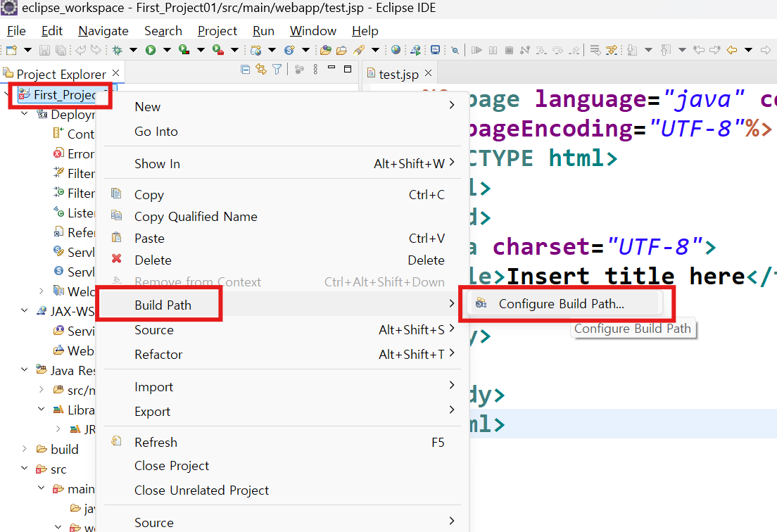Click the Open Type folder icon
The image size is (777, 532).
(326, 50)
